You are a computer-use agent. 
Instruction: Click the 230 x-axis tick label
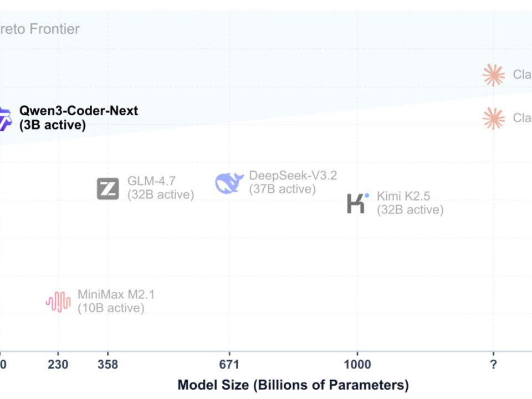click(58, 364)
